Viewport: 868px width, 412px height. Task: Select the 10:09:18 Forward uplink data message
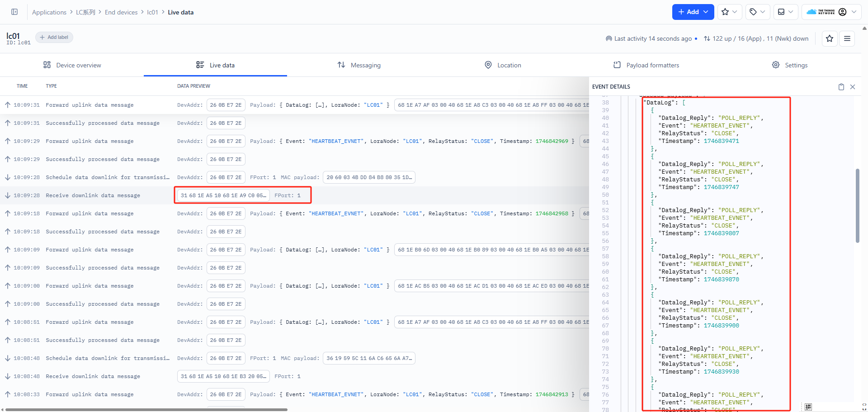[294, 213]
